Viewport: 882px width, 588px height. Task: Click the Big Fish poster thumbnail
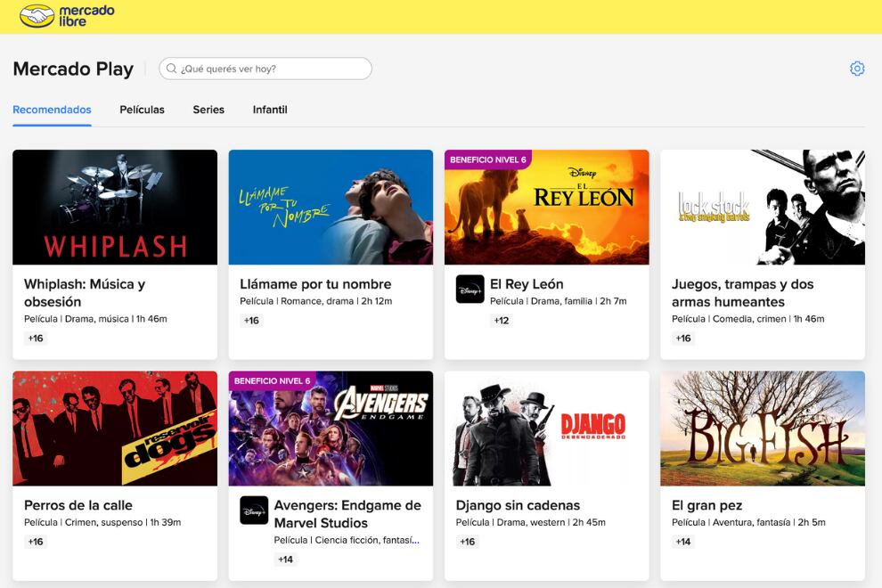(762, 429)
